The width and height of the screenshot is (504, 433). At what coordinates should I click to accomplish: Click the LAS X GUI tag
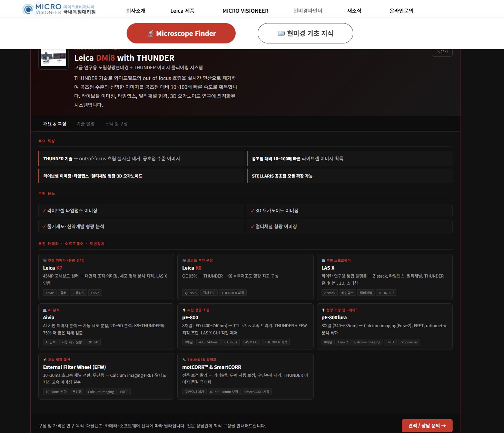tap(251, 342)
